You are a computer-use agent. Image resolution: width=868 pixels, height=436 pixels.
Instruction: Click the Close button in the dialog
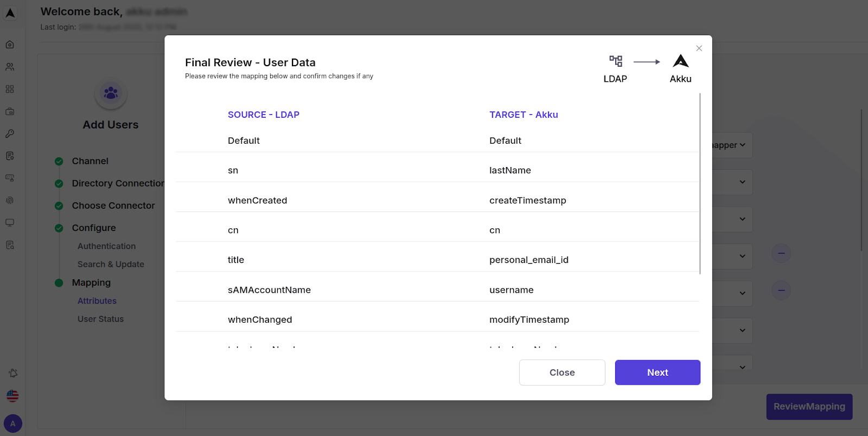click(562, 373)
